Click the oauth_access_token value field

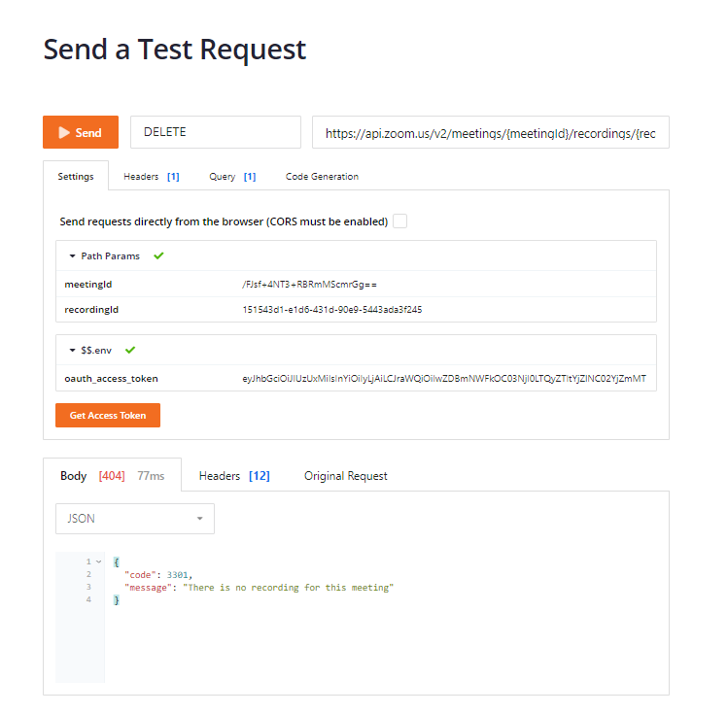(446, 379)
